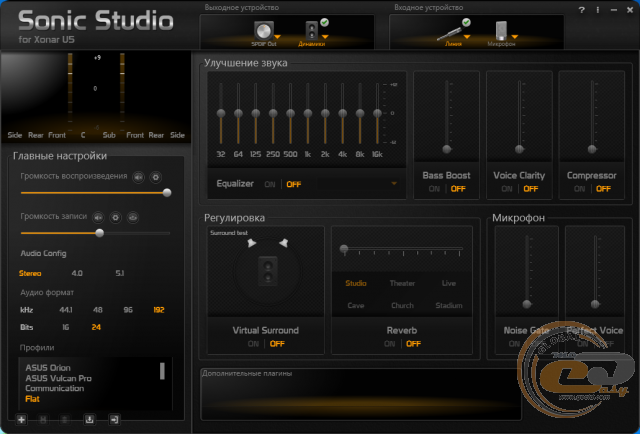Select the Линия line-in input icon
640x434 pixels.
click(449, 33)
